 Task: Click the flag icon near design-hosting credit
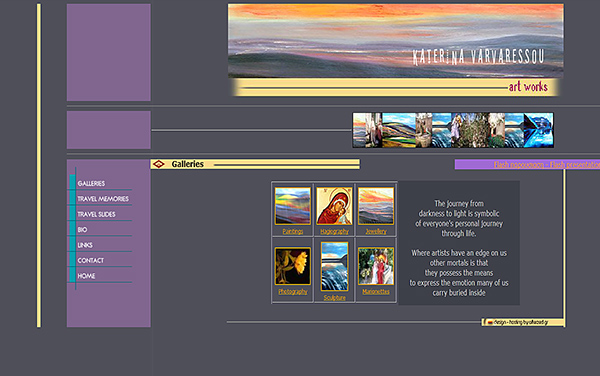(489, 322)
